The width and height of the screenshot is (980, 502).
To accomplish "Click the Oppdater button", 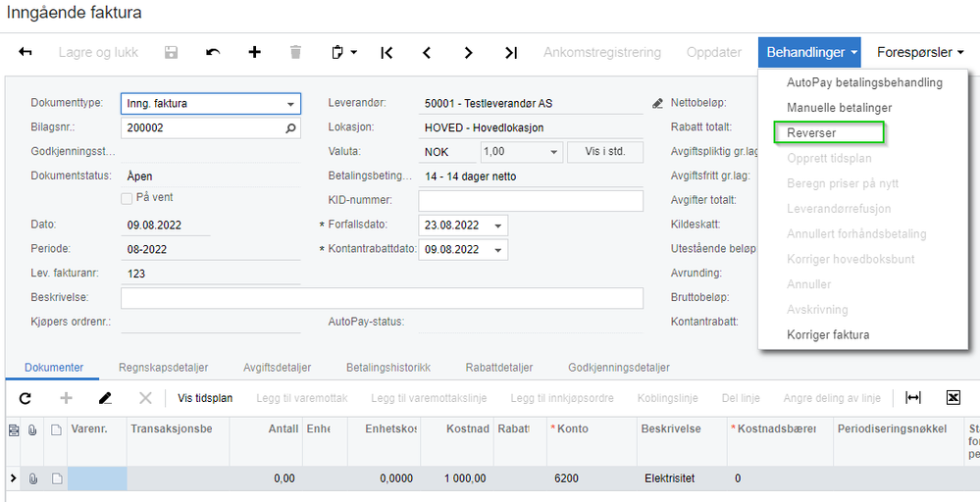I will pos(714,52).
